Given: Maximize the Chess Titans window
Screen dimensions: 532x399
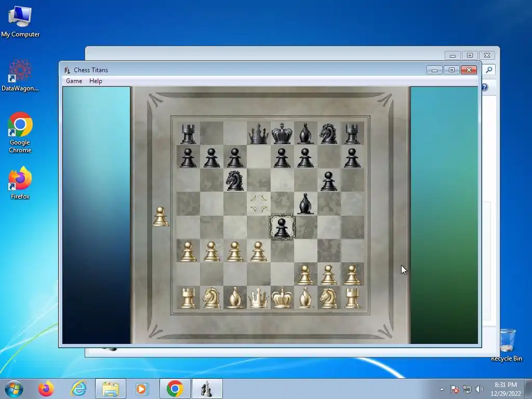Looking at the screenshot, I should coord(451,70).
